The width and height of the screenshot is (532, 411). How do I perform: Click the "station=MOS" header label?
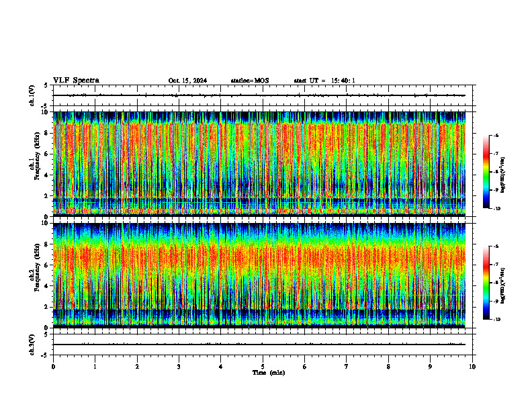coord(250,81)
